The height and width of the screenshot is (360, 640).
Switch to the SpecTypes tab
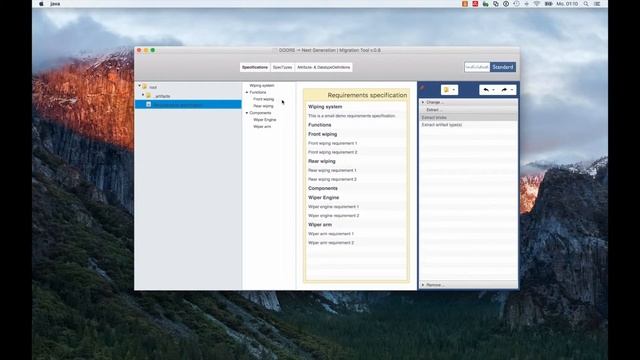pos(282,67)
